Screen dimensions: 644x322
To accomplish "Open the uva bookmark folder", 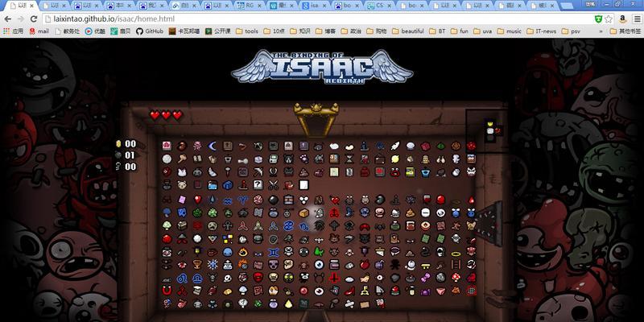I will [483, 31].
